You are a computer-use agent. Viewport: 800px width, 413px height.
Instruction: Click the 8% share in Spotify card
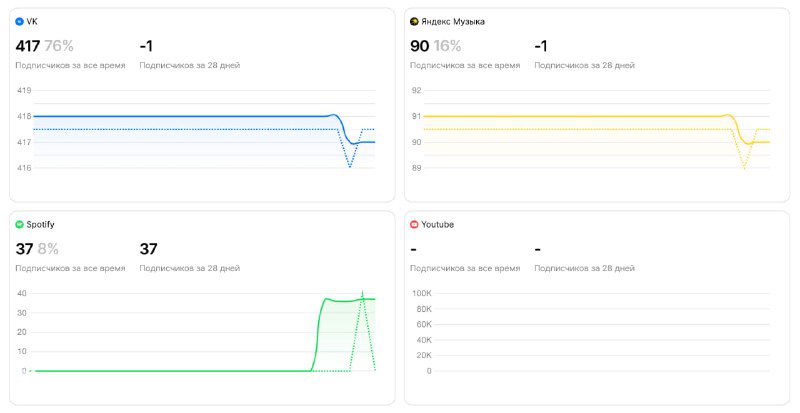tap(48, 249)
